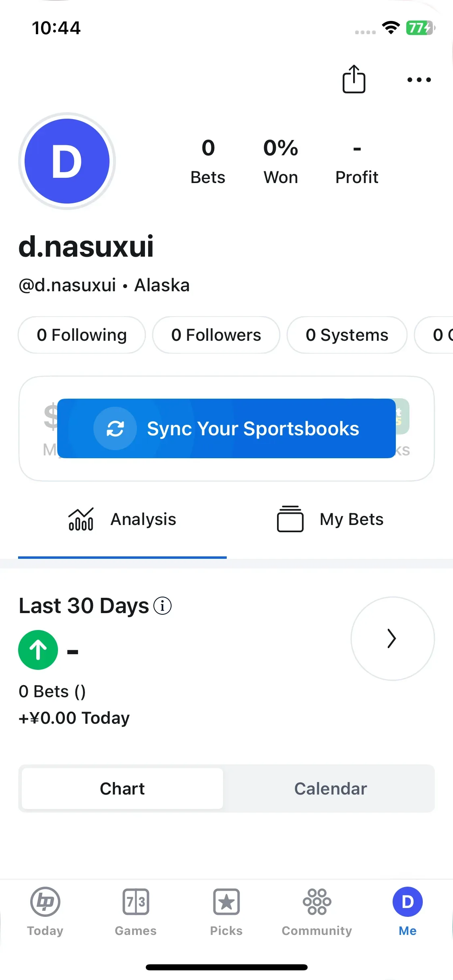The image size is (453, 980).
Task: Tap the Last 30 Days info icon
Action: coord(163,606)
